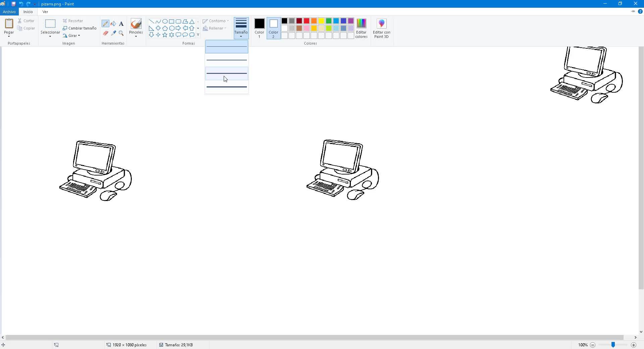This screenshot has width=644, height=349.
Task: Choose the thinnest line size option
Action: coord(227,47)
